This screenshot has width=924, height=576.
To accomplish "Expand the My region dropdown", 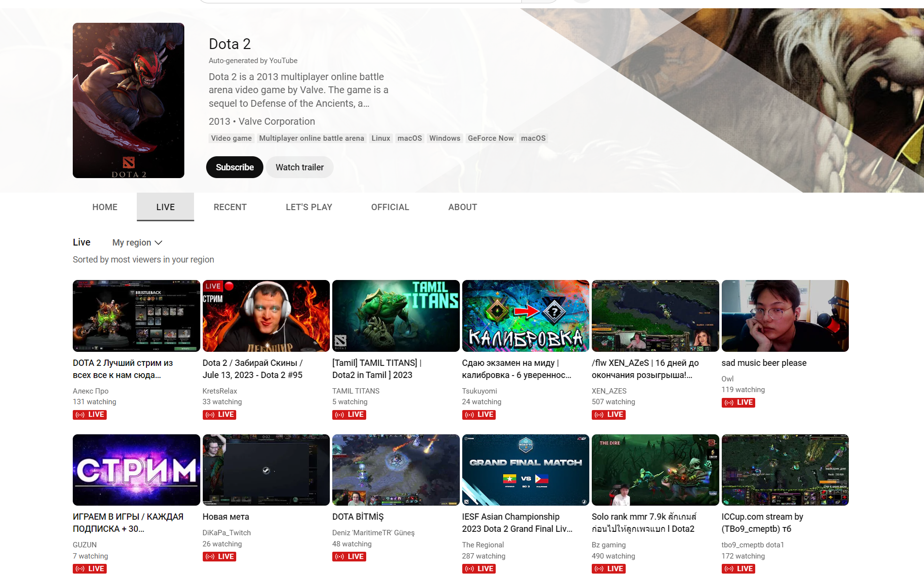I will coord(137,243).
